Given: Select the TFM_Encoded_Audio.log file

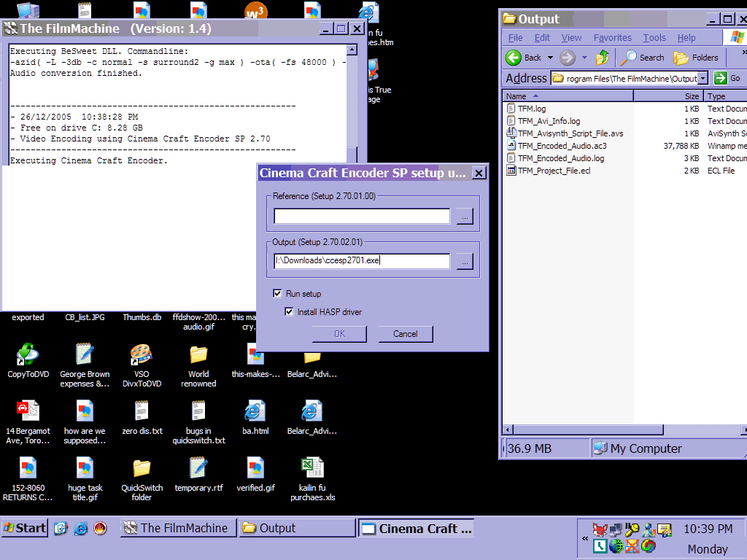Looking at the screenshot, I should pyautogui.click(x=561, y=158).
